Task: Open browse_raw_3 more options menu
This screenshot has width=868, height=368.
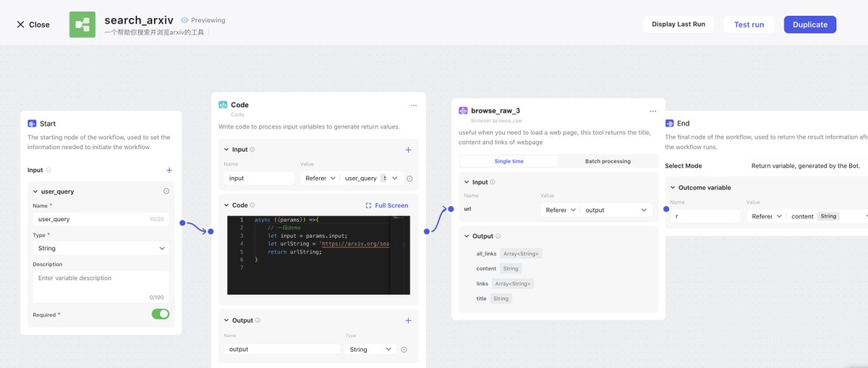Action: click(653, 111)
